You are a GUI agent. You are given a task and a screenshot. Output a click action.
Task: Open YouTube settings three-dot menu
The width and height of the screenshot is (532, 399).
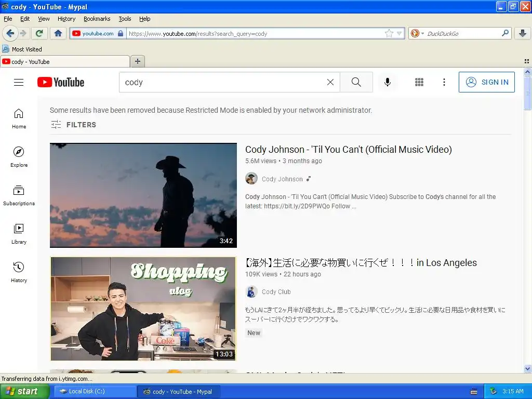(444, 82)
